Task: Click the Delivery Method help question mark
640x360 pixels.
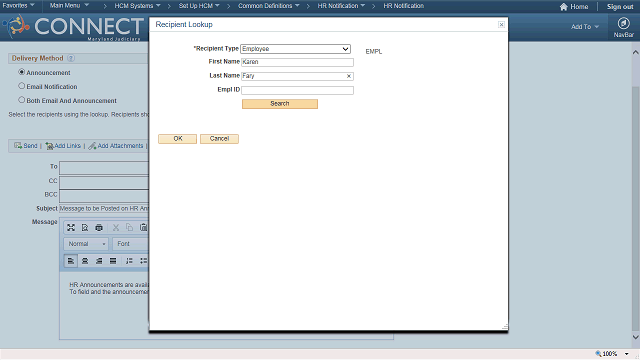Action: (71, 58)
